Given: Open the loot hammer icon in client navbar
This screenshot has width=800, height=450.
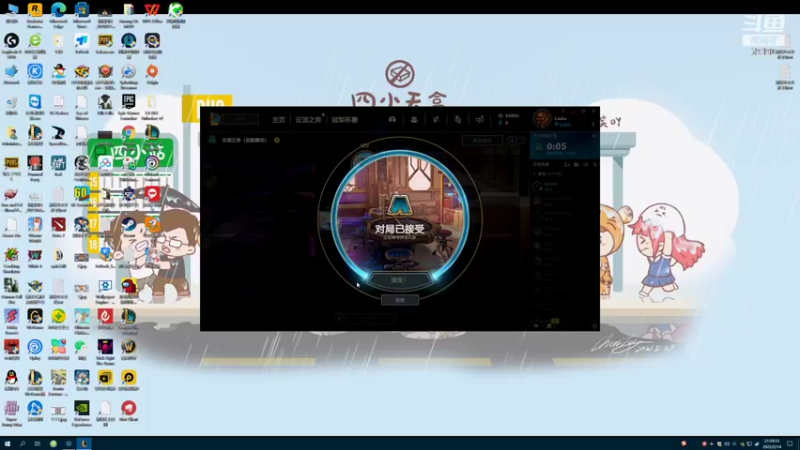Looking at the screenshot, I should (436, 119).
